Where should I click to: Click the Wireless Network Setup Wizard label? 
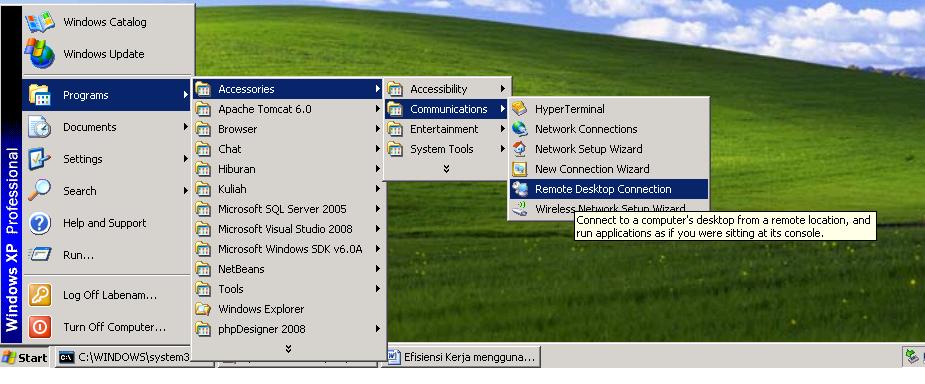(610, 209)
